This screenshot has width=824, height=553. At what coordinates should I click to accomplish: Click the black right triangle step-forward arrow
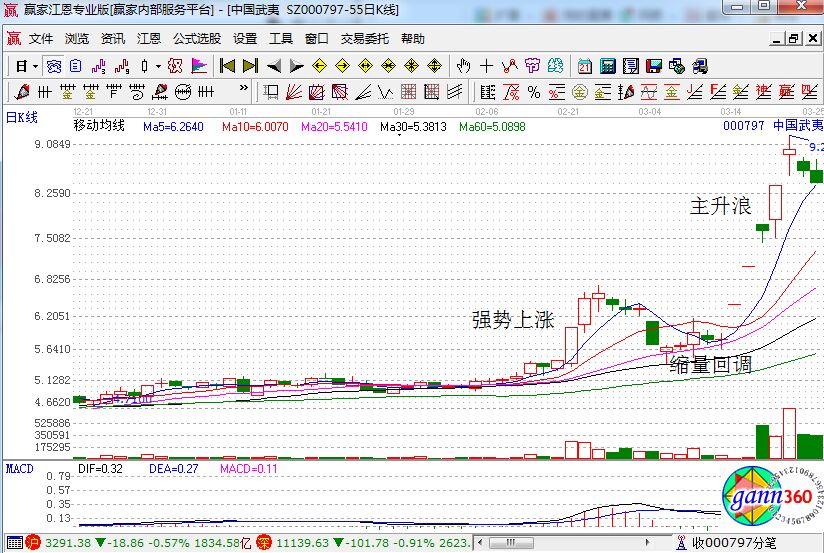(x=296, y=66)
